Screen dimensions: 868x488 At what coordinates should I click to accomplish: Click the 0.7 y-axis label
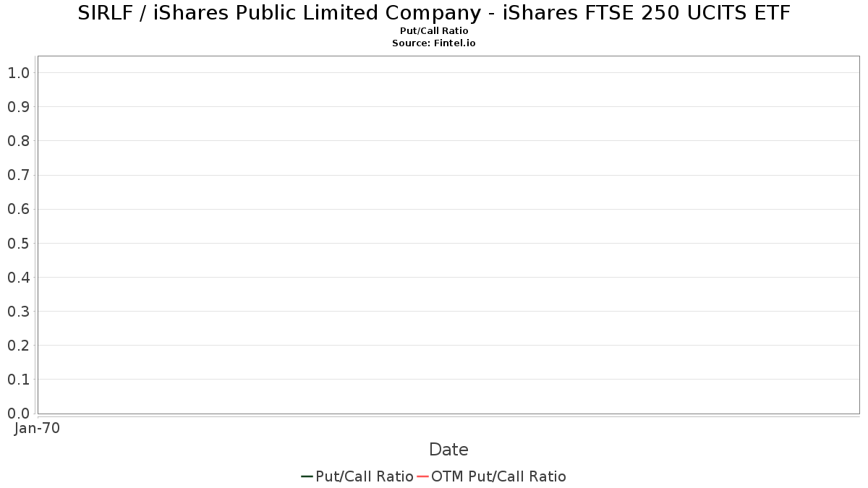tap(18, 175)
